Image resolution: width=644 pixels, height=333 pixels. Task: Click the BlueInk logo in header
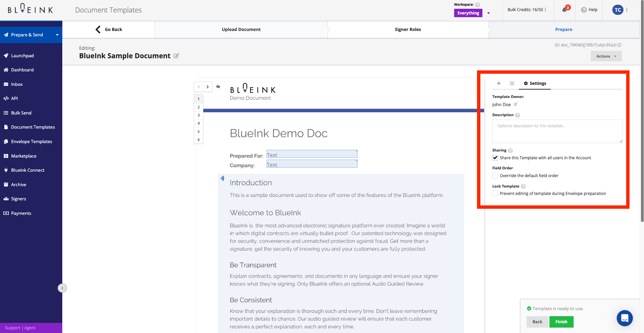click(x=30, y=9)
